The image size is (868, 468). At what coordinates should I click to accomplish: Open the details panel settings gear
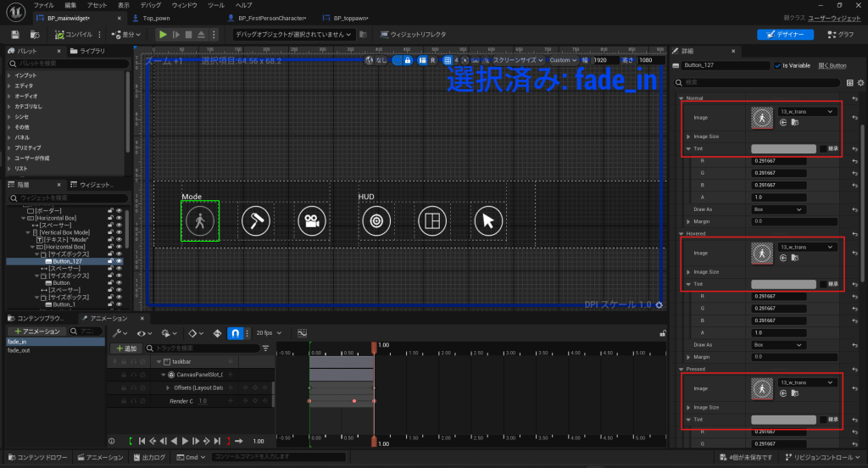tap(862, 82)
